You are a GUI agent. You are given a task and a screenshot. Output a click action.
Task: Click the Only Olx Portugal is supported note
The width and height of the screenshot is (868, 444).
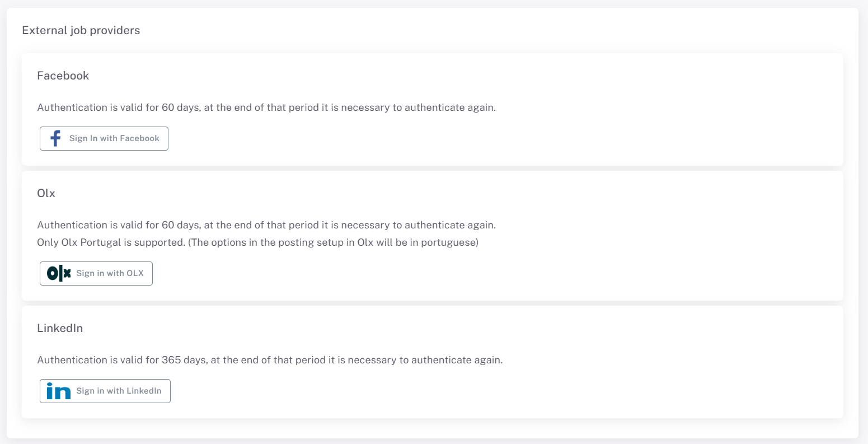point(257,243)
